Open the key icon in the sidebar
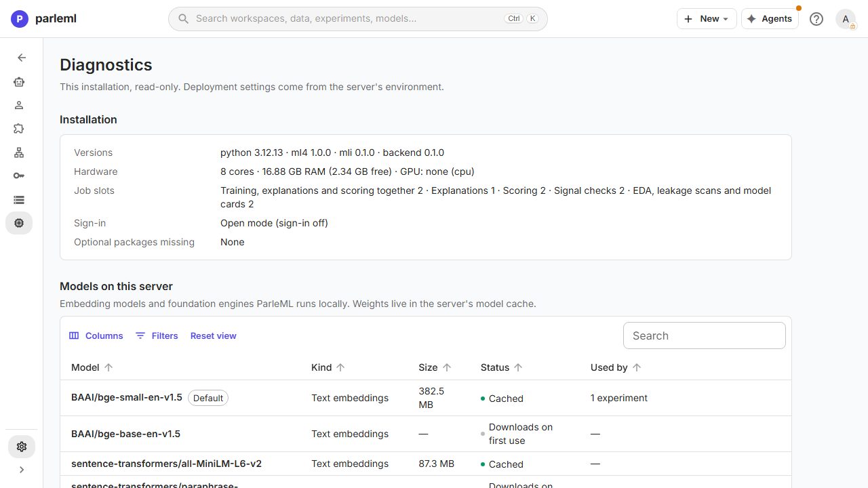868x488 pixels. 19,176
